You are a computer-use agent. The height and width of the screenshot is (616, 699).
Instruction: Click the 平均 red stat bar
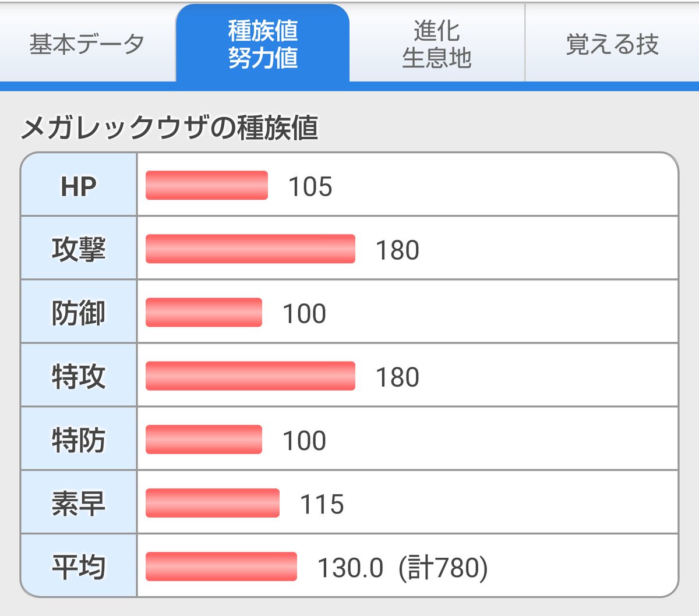[x=221, y=567]
